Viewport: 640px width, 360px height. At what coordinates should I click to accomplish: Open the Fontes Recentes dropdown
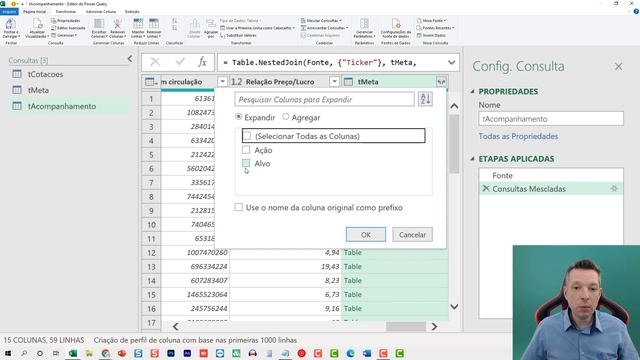point(436,28)
